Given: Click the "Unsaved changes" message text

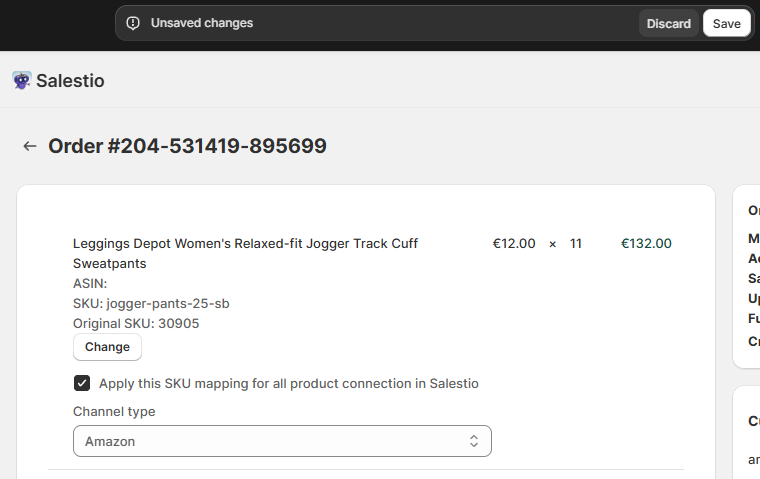Looking at the screenshot, I should 202,23.
